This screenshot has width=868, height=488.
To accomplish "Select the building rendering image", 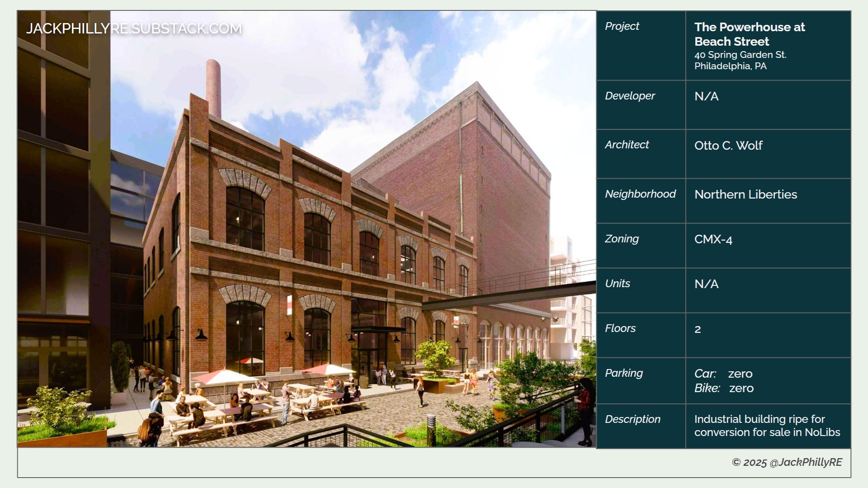I will pyautogui.click(x=307, y=229).
